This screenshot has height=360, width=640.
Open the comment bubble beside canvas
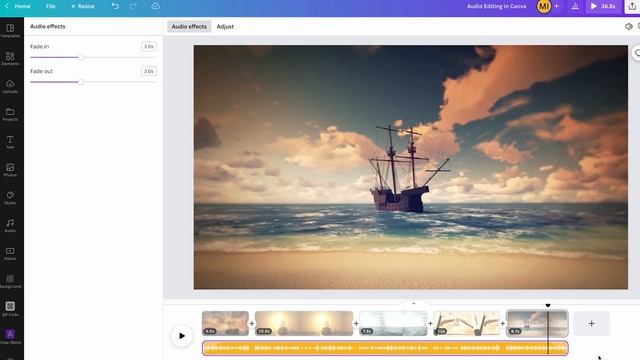tap(637, 53)
